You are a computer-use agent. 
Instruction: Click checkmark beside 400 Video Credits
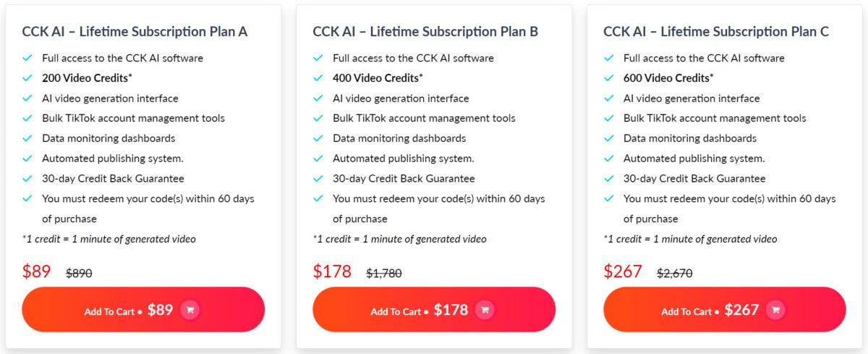(318, 78)
